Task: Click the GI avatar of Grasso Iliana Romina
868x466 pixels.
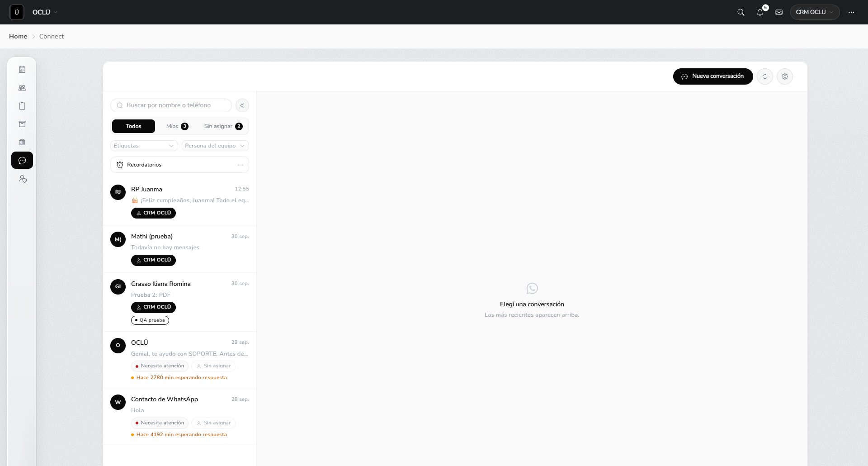Action: (x=118, y=287)
